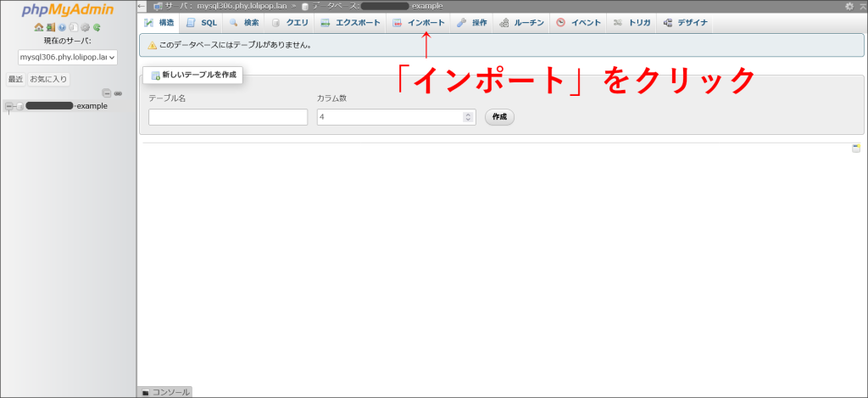Image resolution: width=868 pixels, height=398 pixels.
Task: Open the ルーチン tab
Action: [521, 23]
